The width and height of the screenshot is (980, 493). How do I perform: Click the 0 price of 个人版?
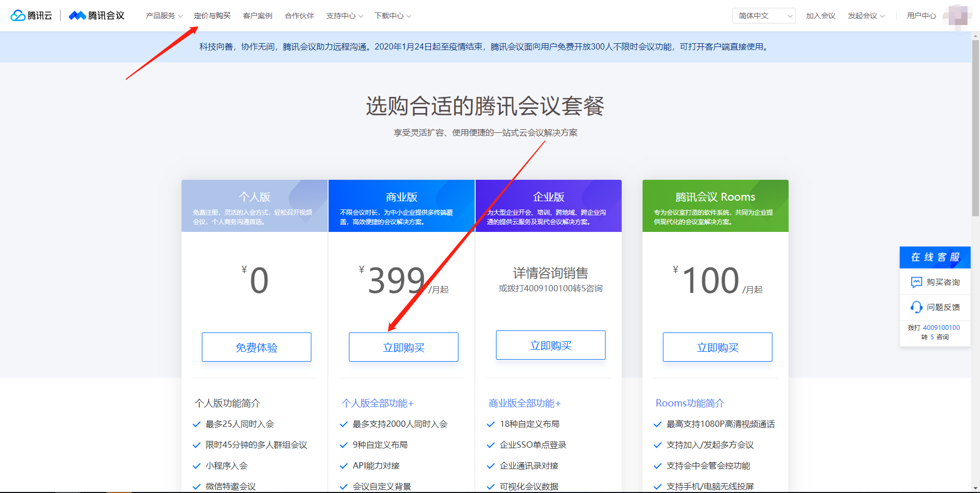(x=259, y=280)
